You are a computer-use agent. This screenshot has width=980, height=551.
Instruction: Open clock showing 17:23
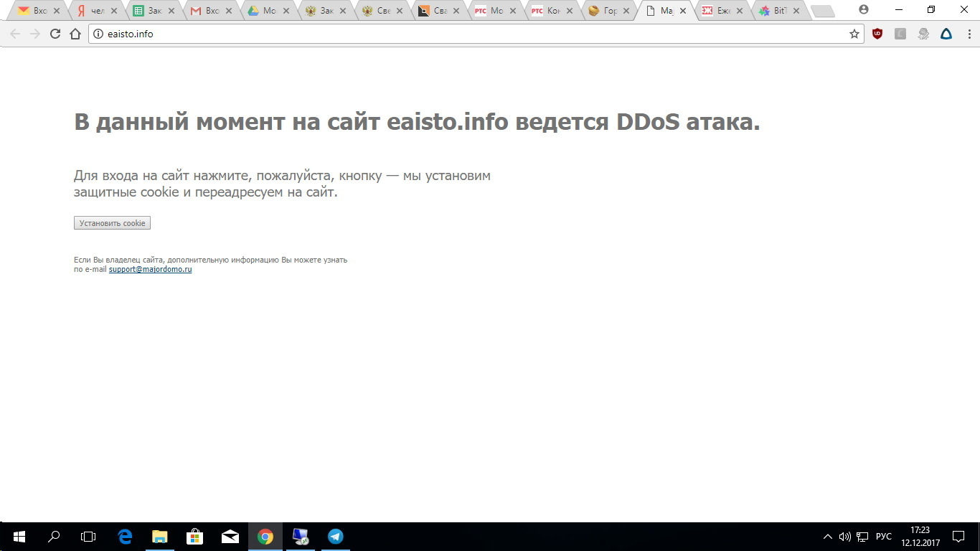click(920, 537)
